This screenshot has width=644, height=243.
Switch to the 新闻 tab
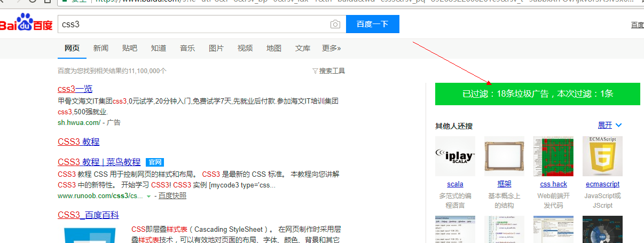[101, 48]
